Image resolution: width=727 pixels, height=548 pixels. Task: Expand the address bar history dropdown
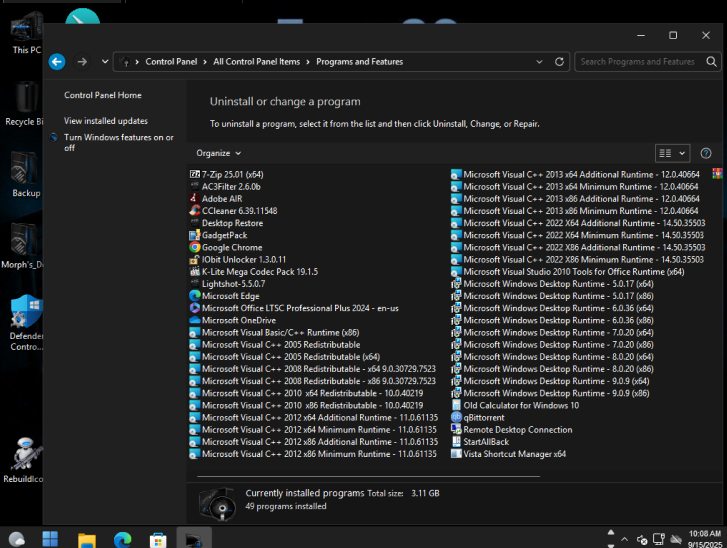point(539,62)
